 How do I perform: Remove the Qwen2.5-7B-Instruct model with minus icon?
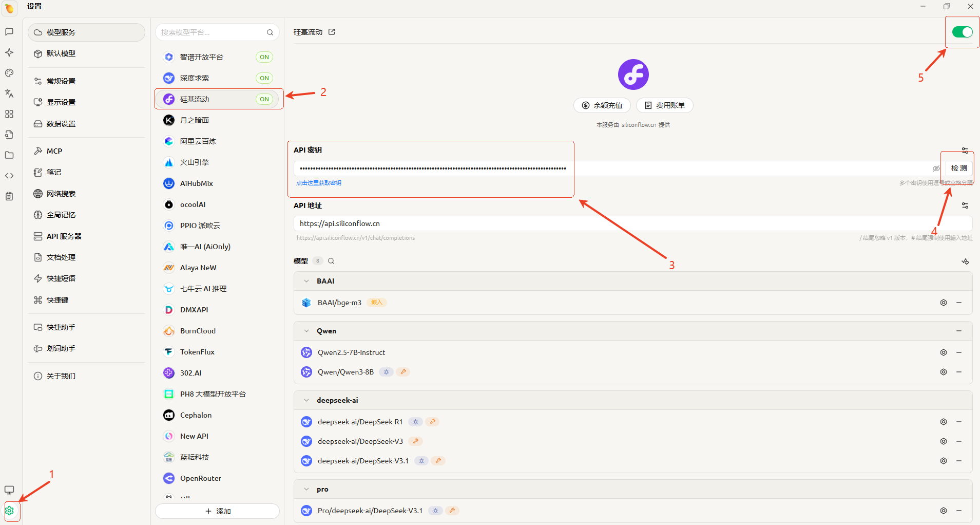pos(958,352)
